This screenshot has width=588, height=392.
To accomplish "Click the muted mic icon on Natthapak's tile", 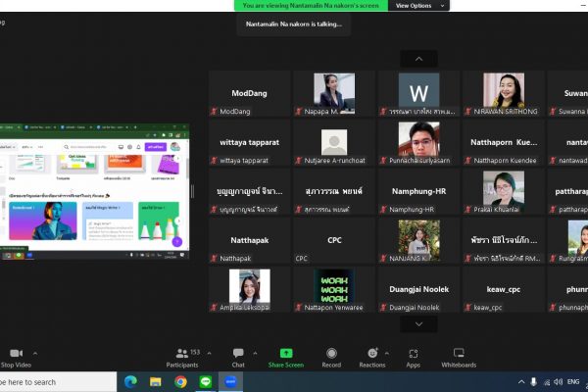I will point(214,259).
